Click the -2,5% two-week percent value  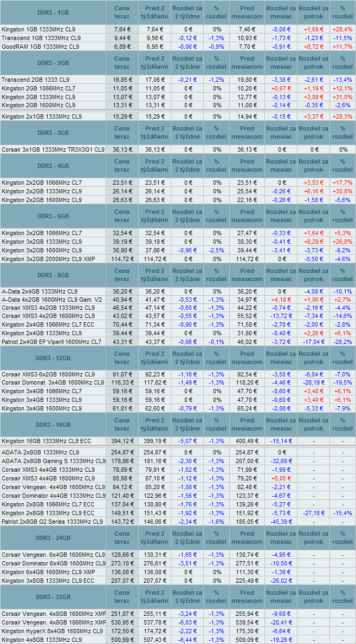(217, 250)
